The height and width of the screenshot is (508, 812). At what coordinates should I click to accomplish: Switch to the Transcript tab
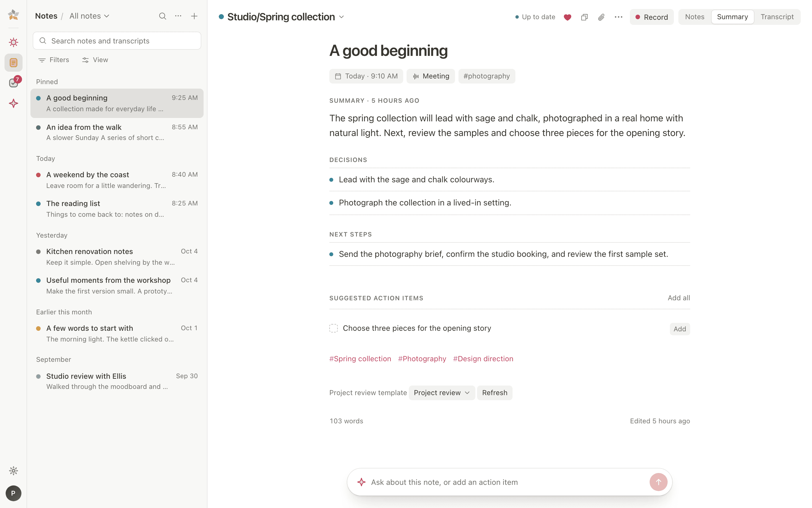point(777,17)
